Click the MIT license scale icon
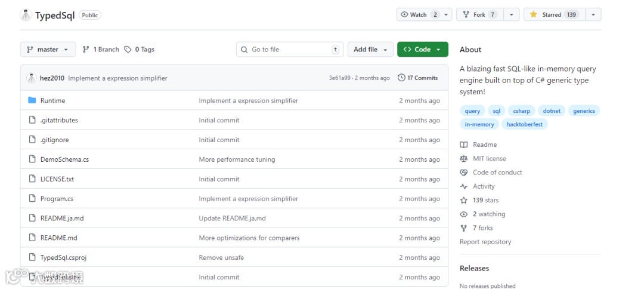Viewport: 644px width, 289px height. coord(464,158)
